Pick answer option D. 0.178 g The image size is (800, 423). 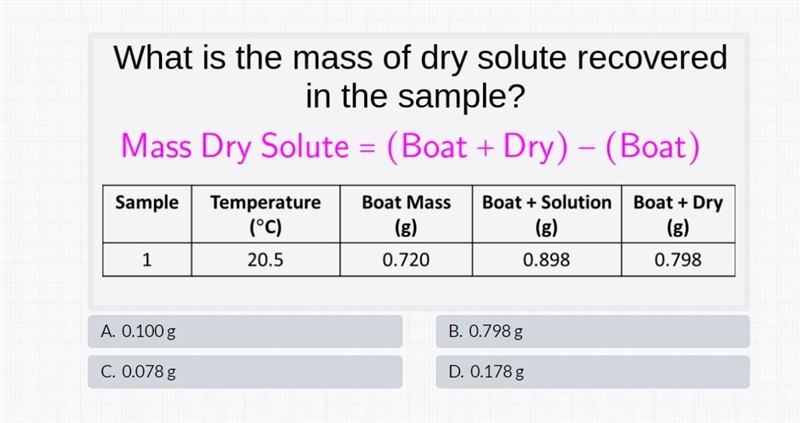coord(593,372)
